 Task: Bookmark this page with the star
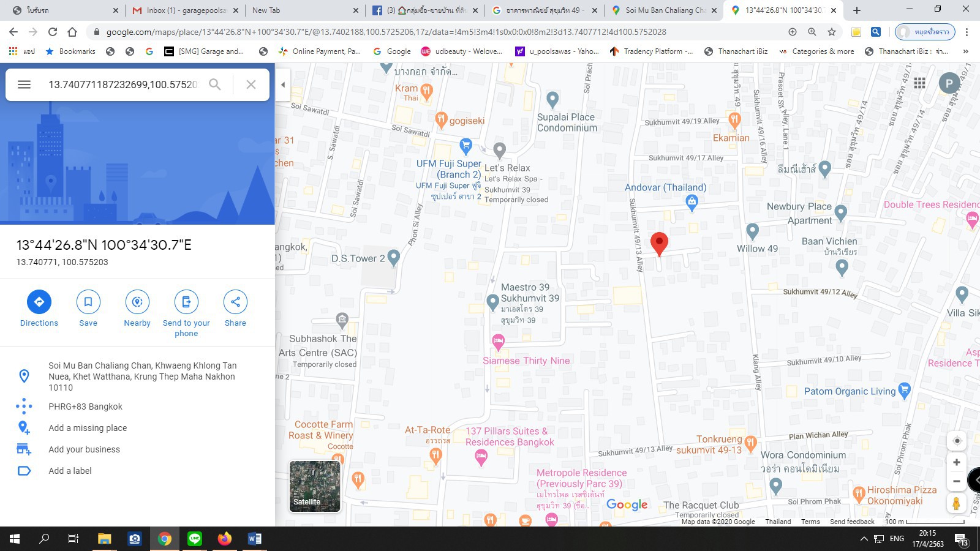831,32
